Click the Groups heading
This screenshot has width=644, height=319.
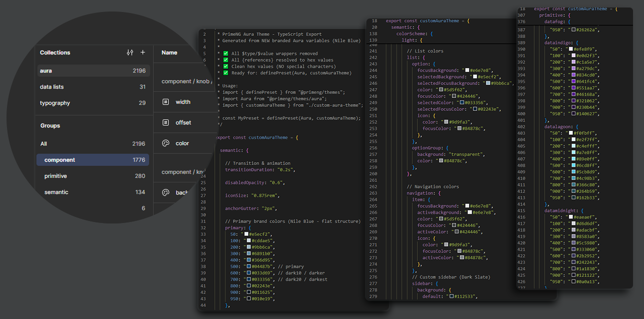tap(50, 125)
